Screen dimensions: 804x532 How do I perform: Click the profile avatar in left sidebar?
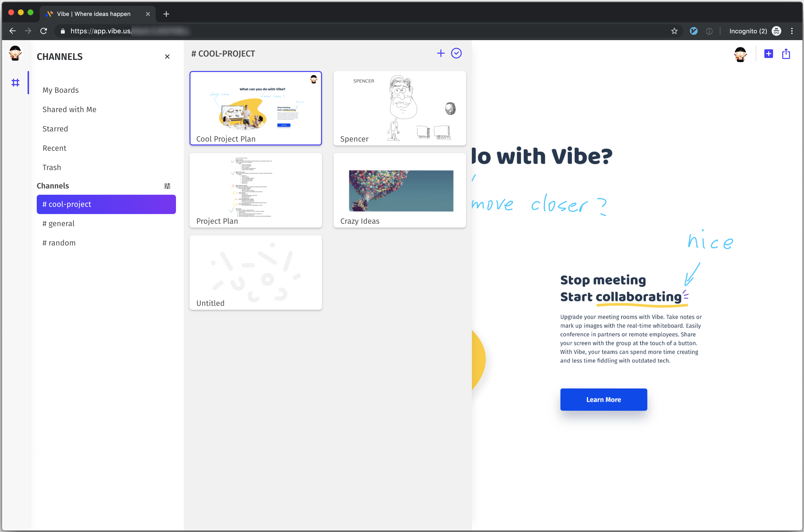(15, 53)
